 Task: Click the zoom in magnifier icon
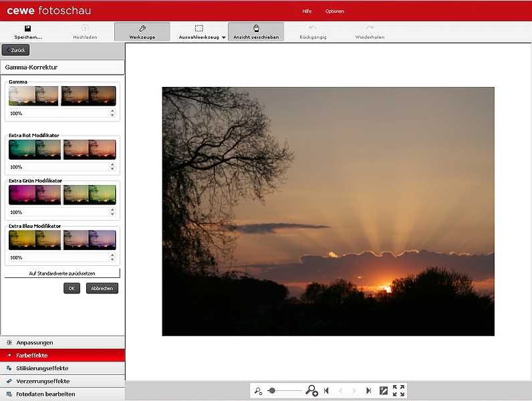(x=311, y=390)
